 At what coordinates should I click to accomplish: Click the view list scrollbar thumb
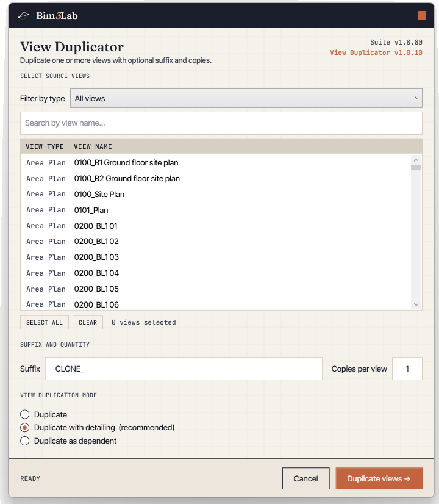coord(416,168)
